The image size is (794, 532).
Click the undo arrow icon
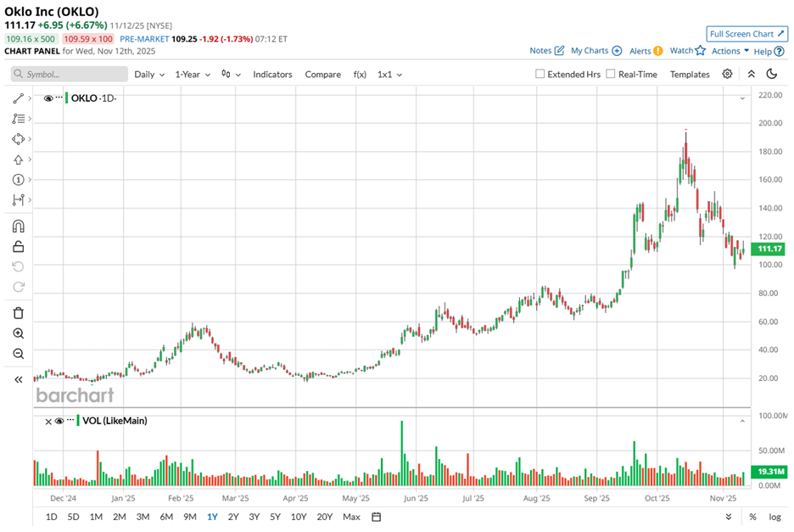click(x=18, y=266)
